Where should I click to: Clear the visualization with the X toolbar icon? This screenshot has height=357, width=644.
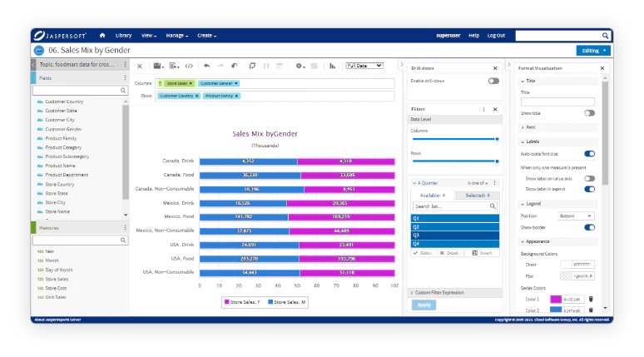[x=140, y=66]
